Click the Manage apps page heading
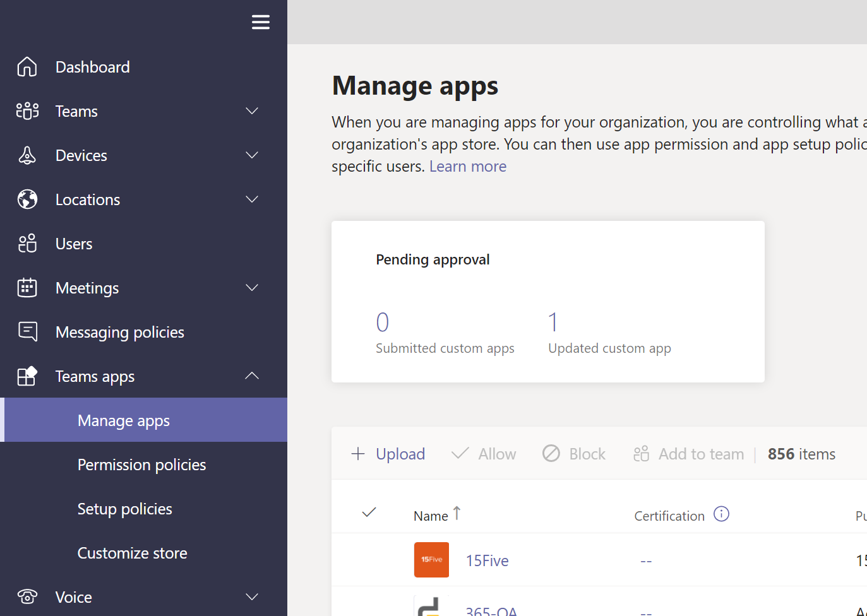The width and height of the screenshot is (867, 616). tap(415, 85)
